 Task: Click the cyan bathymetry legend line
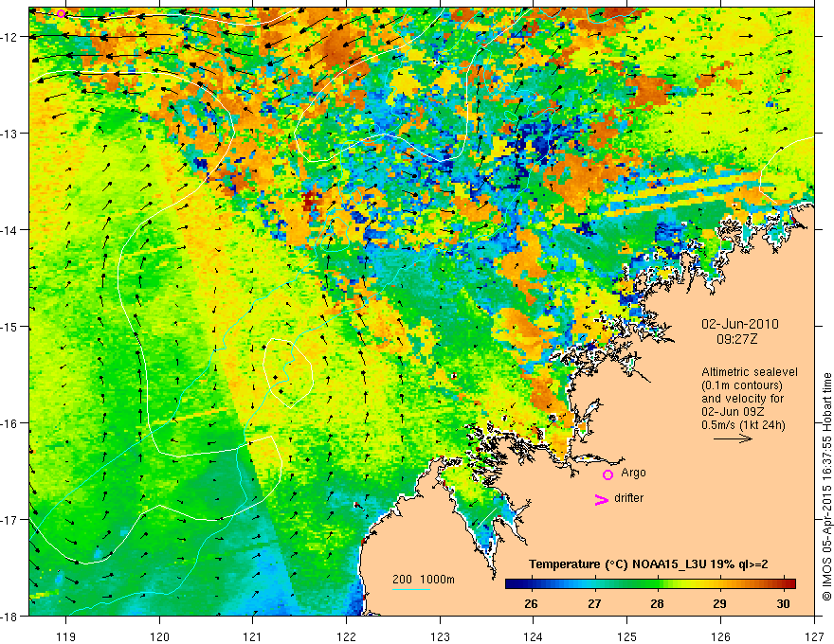point(411,589)
